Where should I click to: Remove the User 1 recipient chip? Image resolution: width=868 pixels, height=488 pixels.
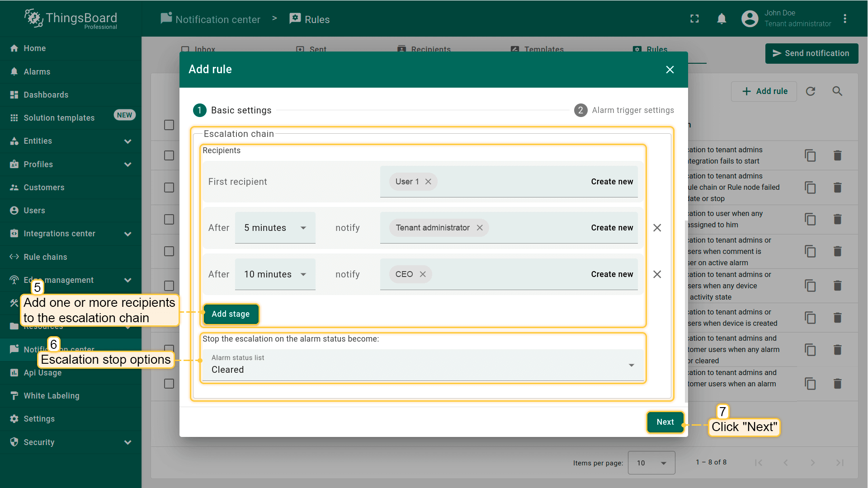click(428, 182)
